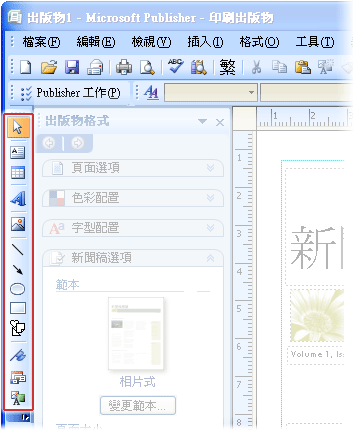Click the Research books icon

(x=199, y=67)
